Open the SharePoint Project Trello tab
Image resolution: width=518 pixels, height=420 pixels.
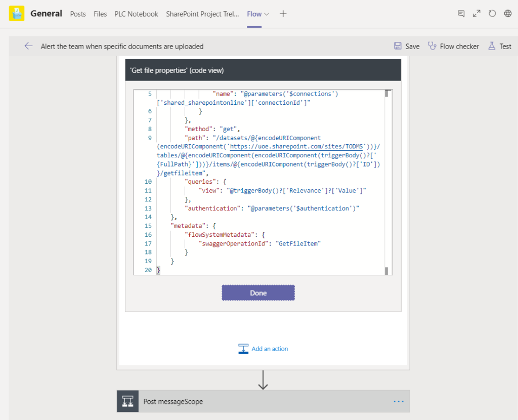point(202,14)
